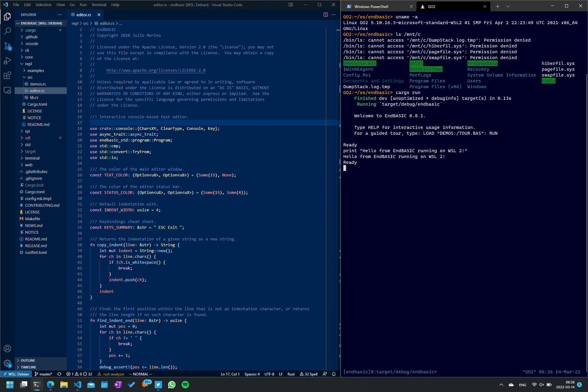Open the Explorer view in activity bar
The height and width of the screenshot is (392, 588).
coord(7,17)
